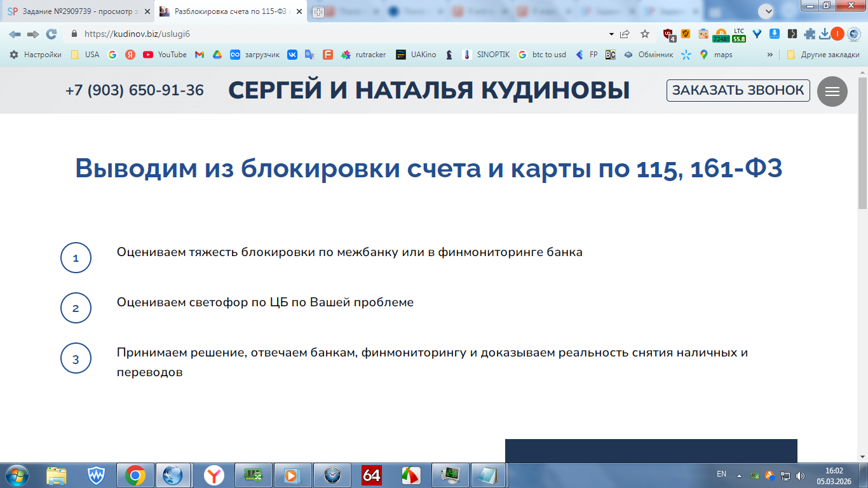Open the address bar dropdown arrow
Viewport: 868px width, 488px height.
coord(611,34)
